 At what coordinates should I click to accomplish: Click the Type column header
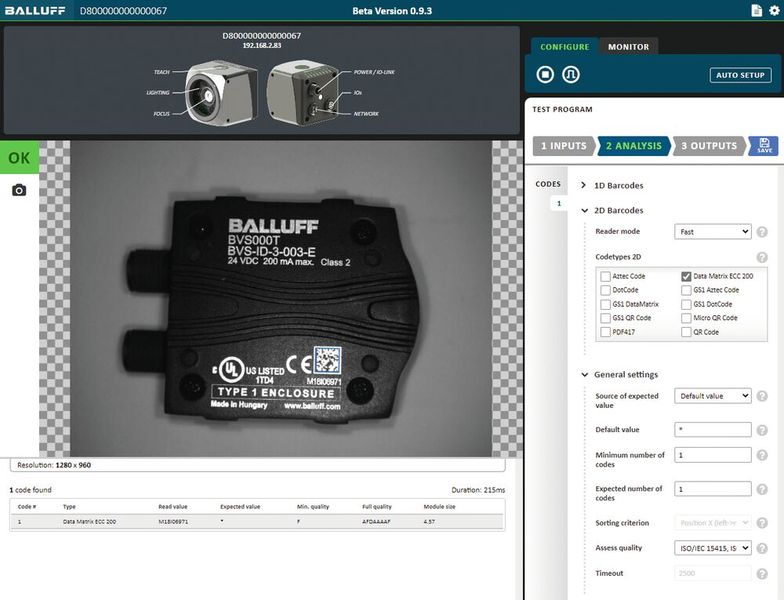[69, 506]
